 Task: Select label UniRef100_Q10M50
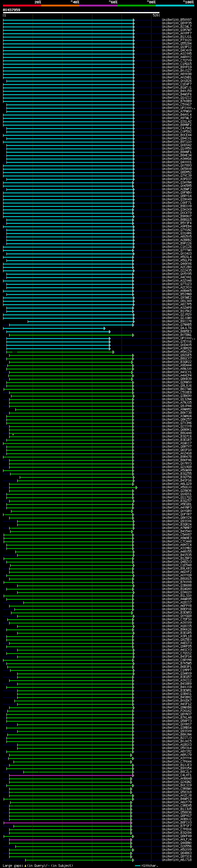(177, 149)
